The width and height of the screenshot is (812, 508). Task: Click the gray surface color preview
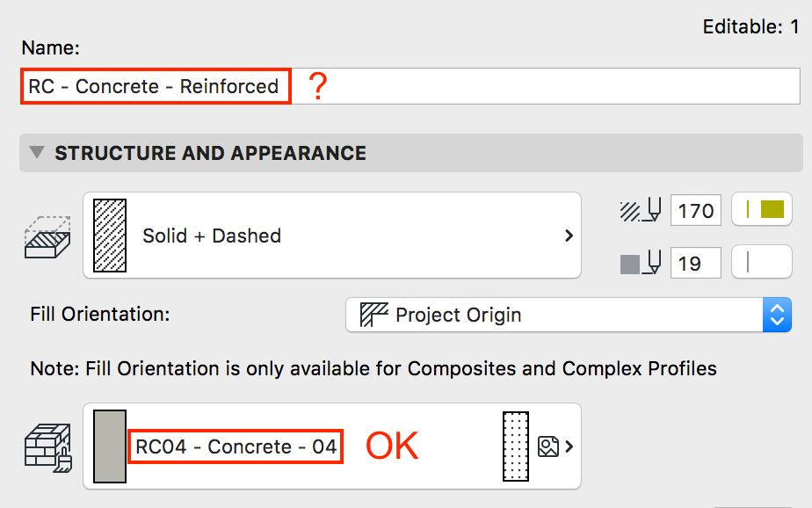click(110, 446)
